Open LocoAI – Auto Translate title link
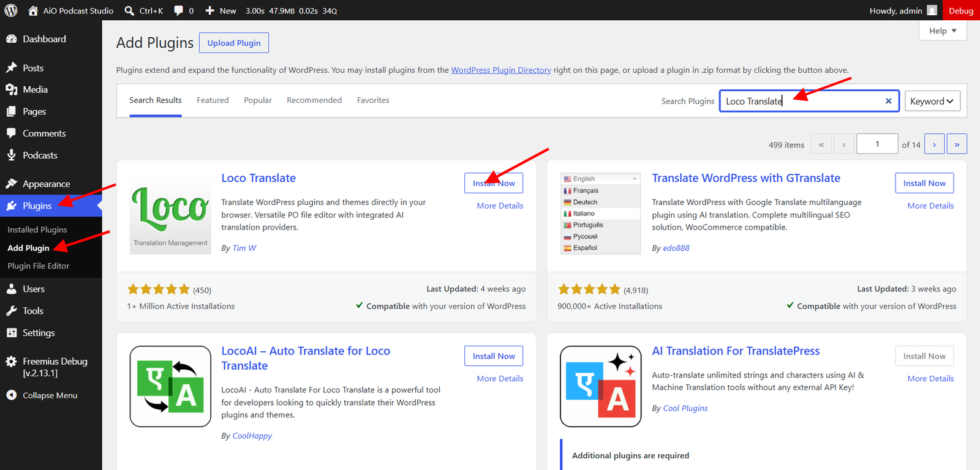Image resolution: width=980 pixels, height=470 pixels. click(306, 358)
